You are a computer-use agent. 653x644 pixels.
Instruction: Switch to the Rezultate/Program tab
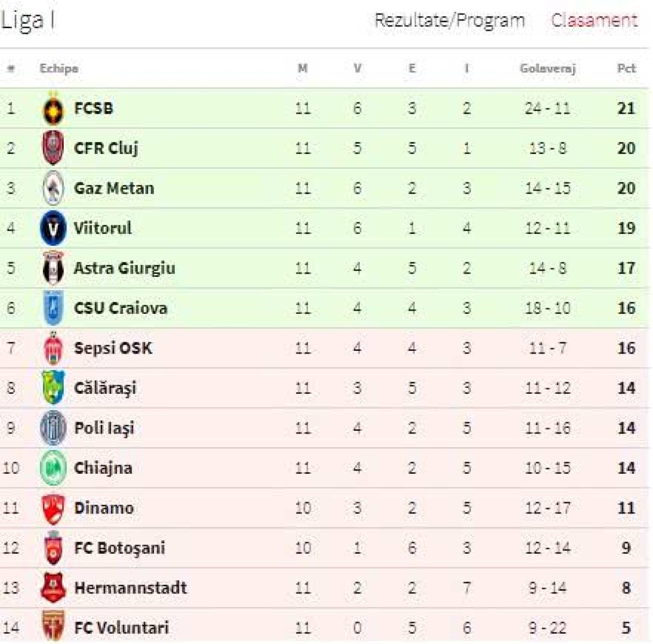[x=449, y=21]
